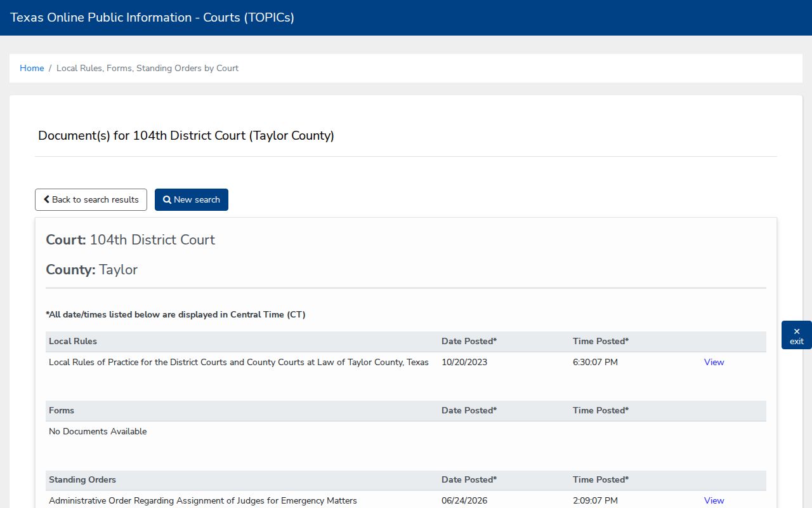
Task: Click the Forms section header
Action: 62,410
